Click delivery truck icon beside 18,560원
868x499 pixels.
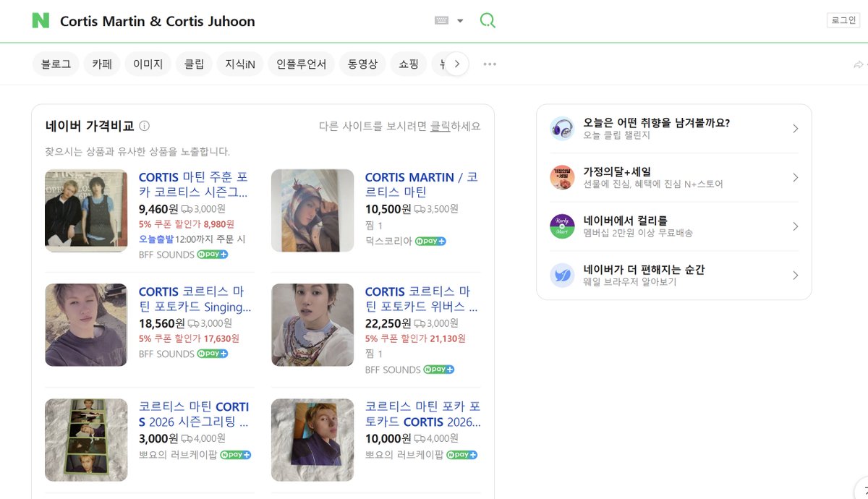[x=192, y=323]
